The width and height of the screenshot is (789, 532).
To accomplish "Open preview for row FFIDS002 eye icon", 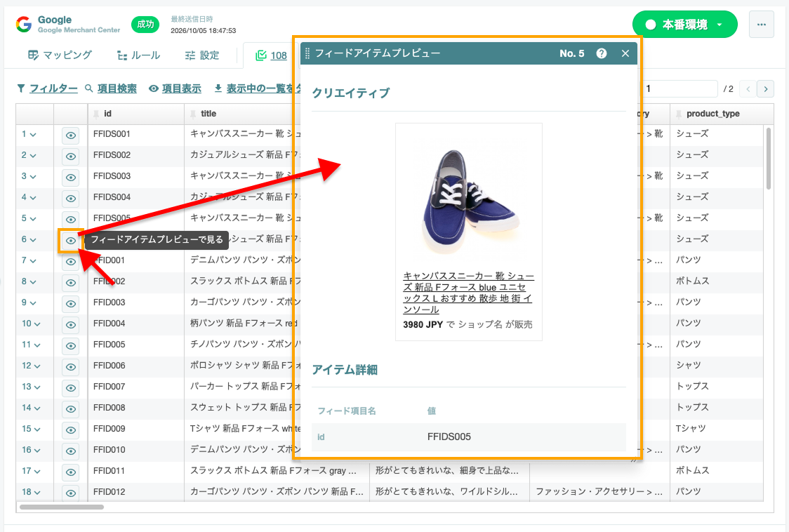I will pos(71,157).
